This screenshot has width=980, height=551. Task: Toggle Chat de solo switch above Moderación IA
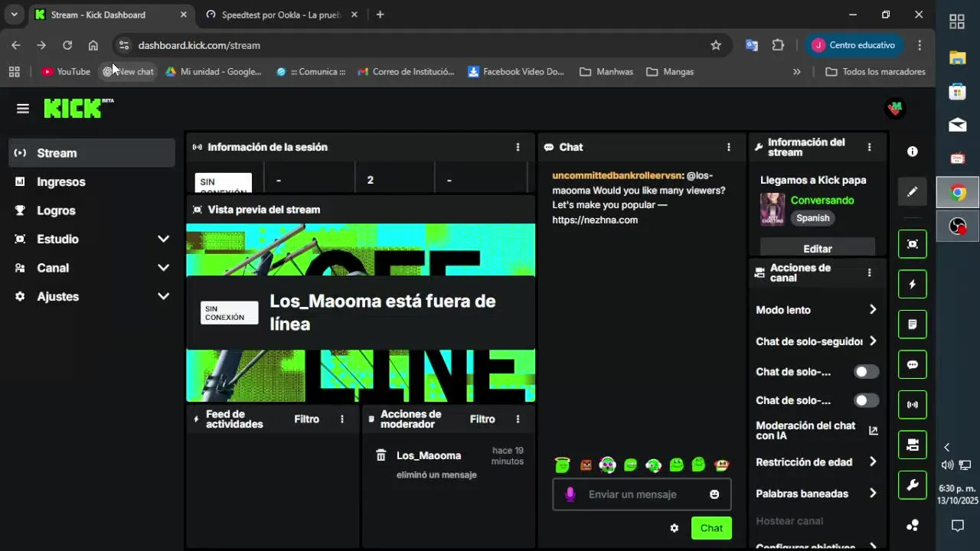[x=866, y=400]
